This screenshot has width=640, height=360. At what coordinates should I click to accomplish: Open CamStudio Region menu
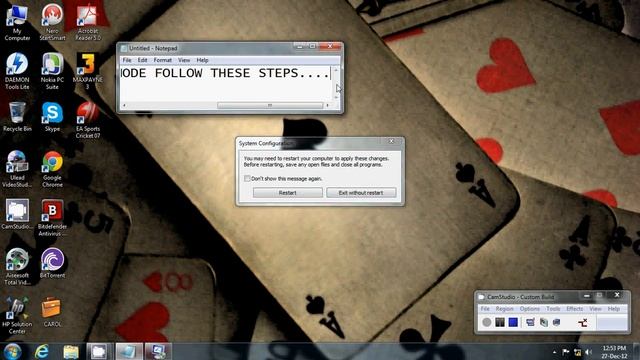click(x=504, y=309)
